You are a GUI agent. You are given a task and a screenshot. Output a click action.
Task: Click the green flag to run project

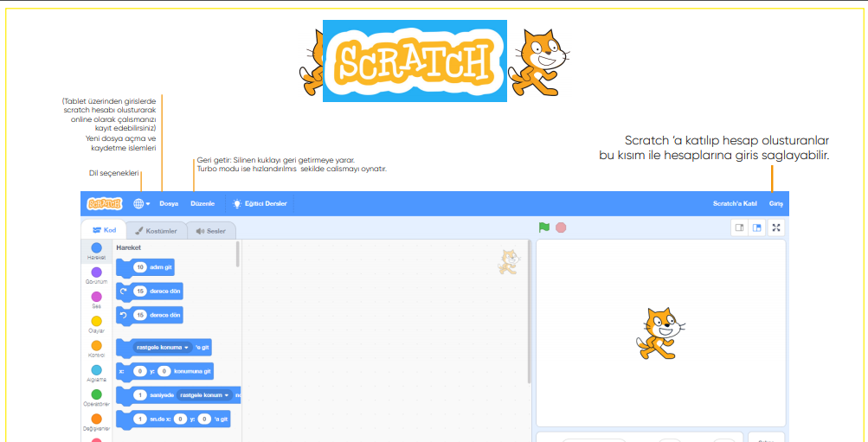point(543,227)
